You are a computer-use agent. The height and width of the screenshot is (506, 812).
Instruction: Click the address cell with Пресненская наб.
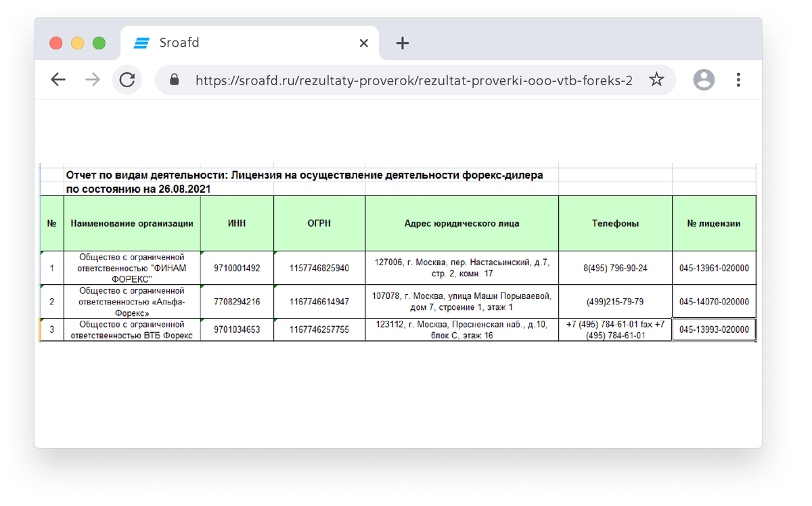pos(462,329)
